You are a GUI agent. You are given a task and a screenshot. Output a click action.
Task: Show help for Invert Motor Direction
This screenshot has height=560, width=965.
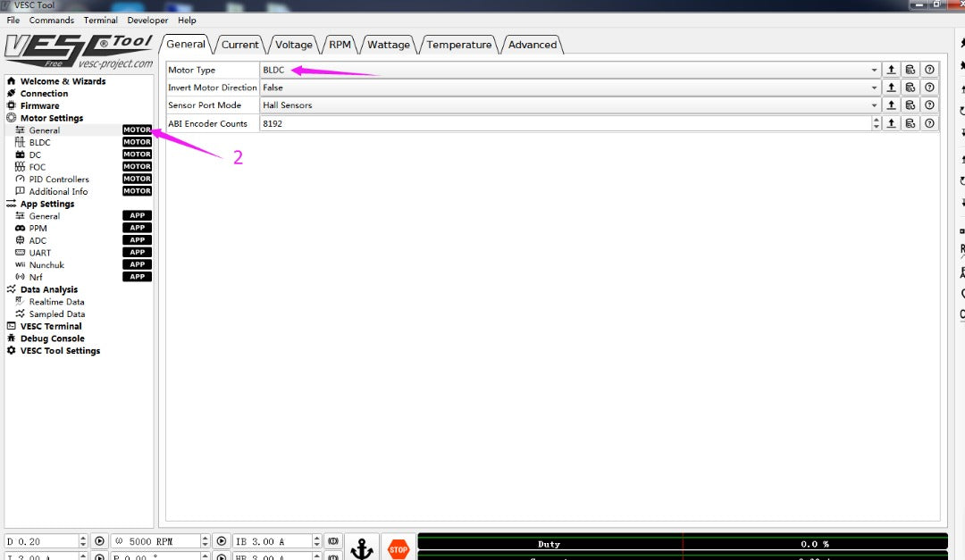point(929,88)
